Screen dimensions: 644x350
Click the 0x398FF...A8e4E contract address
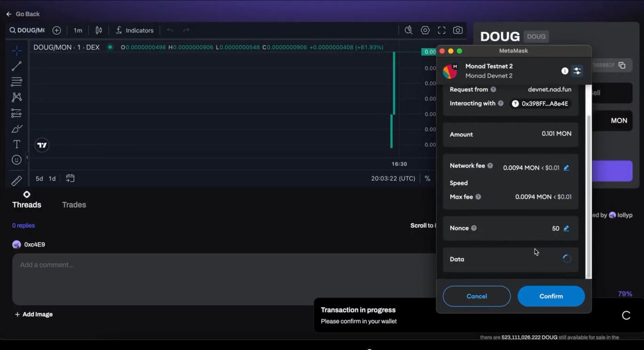click(540, 104)
